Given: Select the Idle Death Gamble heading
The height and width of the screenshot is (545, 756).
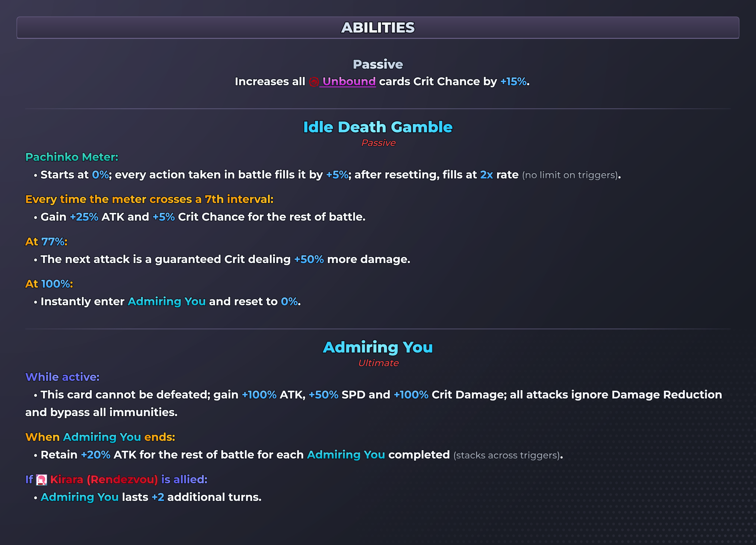Looking at the screenshot, I should click(x=378, y=127).
